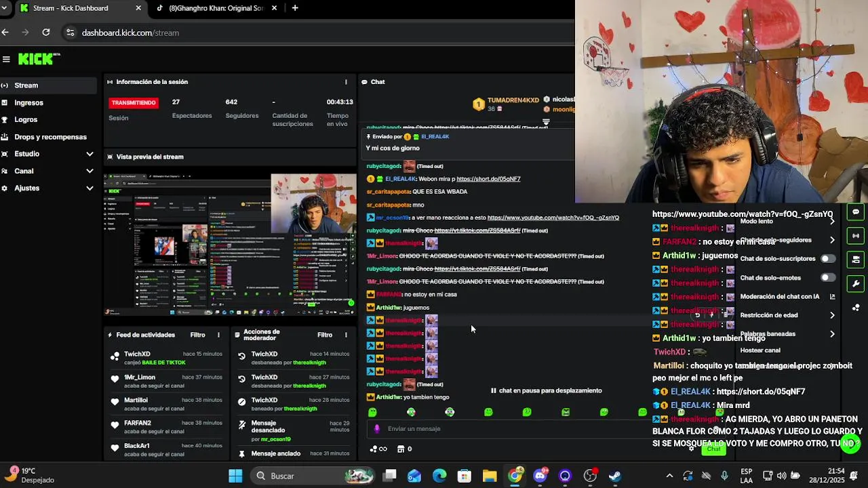The width and height of the screenshot is (868, 488).
Task: Show hidden tray icons chevron
Action: point(669,476)
